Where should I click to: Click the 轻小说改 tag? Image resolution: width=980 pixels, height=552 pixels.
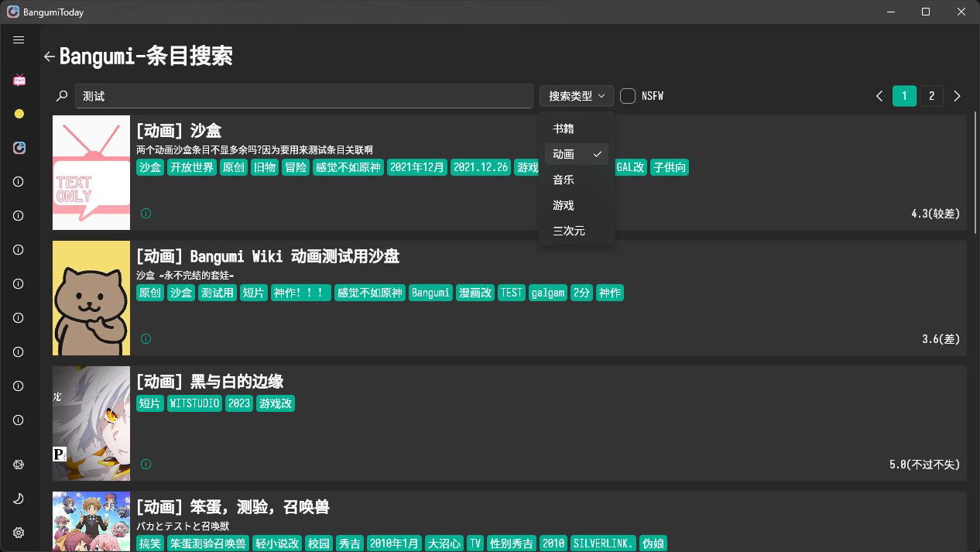(x=276, y=543)
